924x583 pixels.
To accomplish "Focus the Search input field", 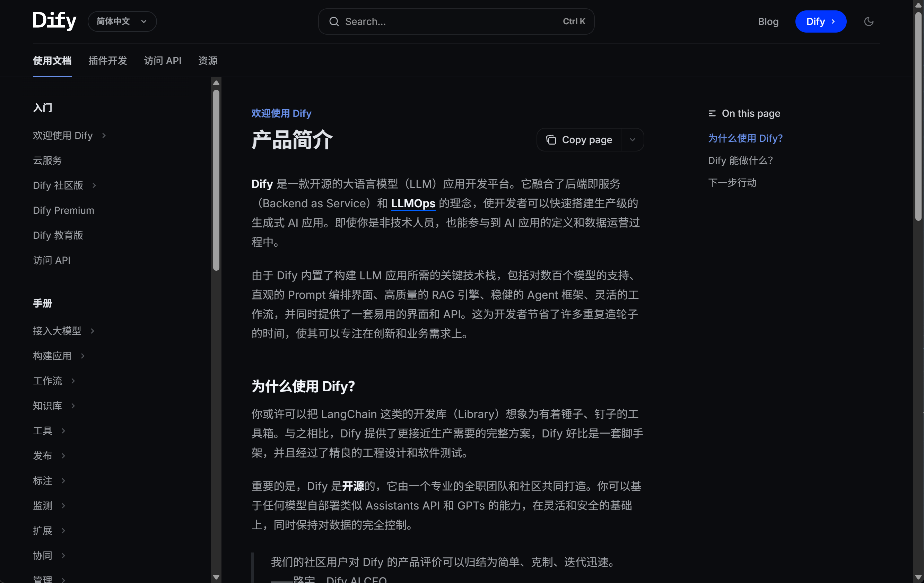I will (x=456, y=21).
